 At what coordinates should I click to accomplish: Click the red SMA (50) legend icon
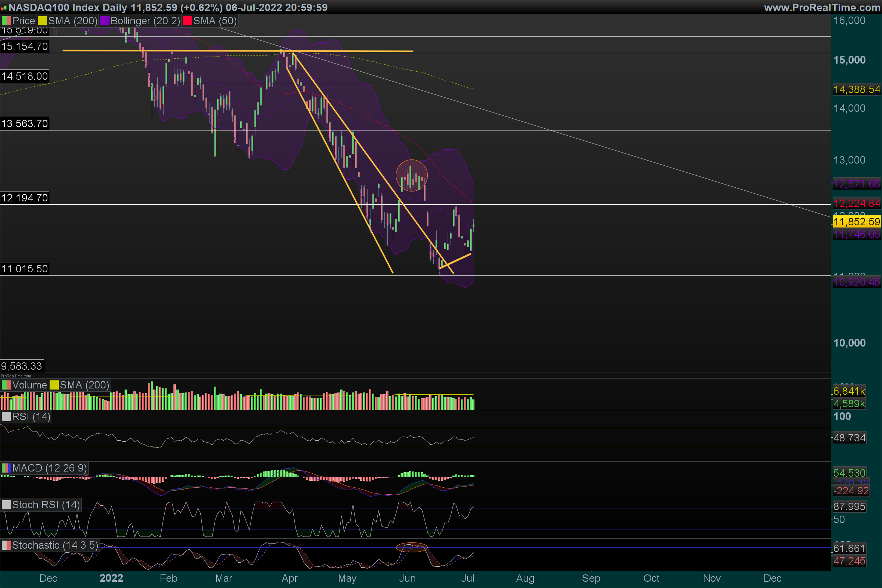[187, 21]
